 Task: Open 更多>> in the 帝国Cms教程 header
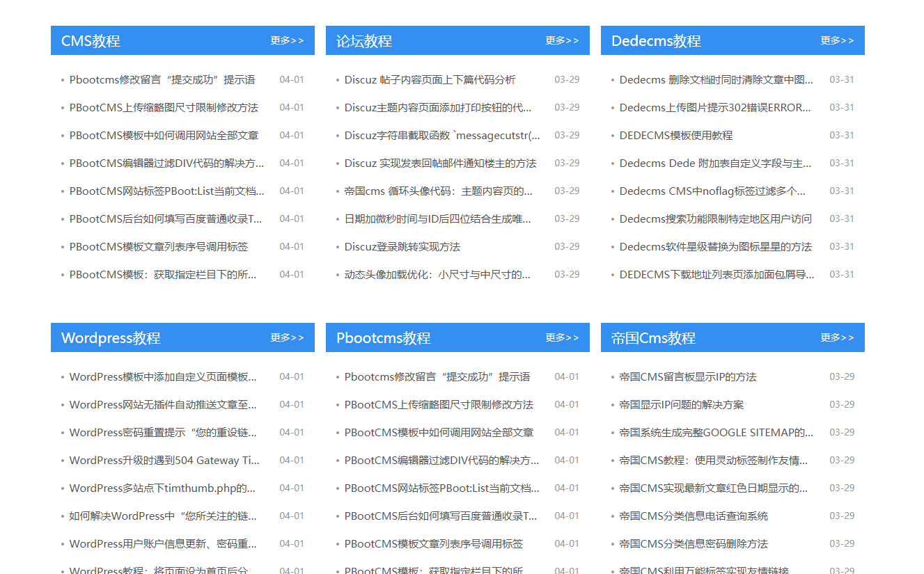837,337
